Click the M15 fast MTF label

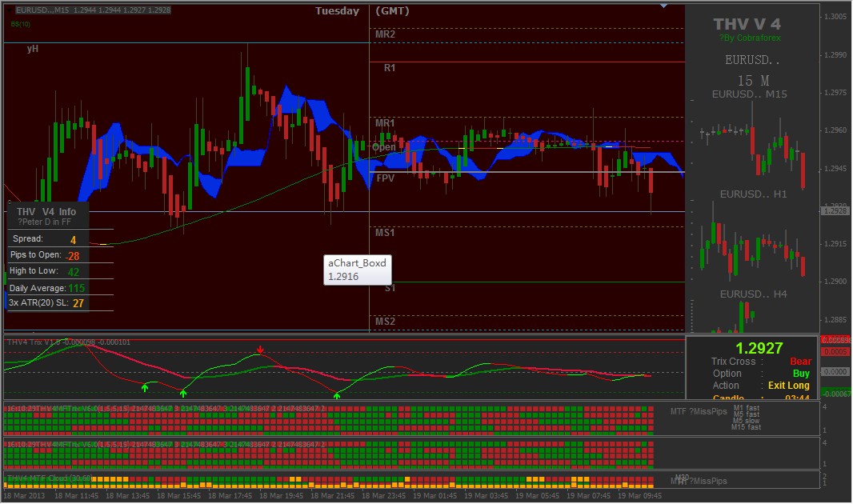pos(747,427)
